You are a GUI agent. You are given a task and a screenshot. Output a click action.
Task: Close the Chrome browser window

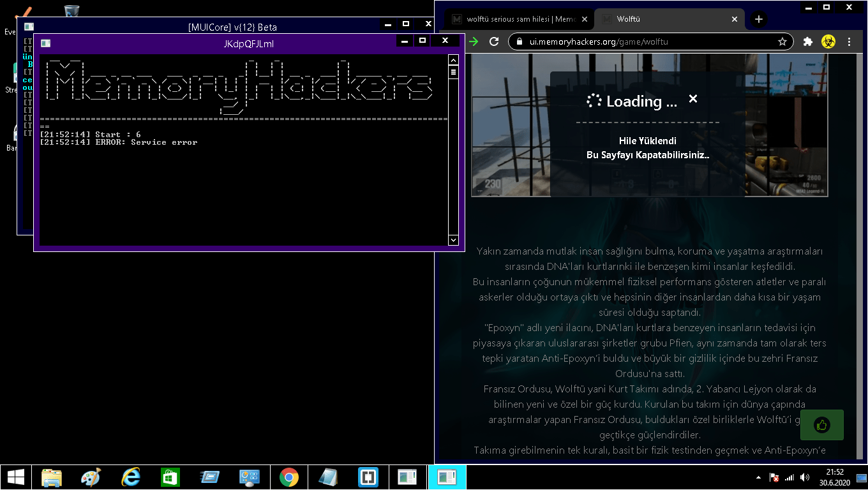pyautogui.click(x=849, y=7)
